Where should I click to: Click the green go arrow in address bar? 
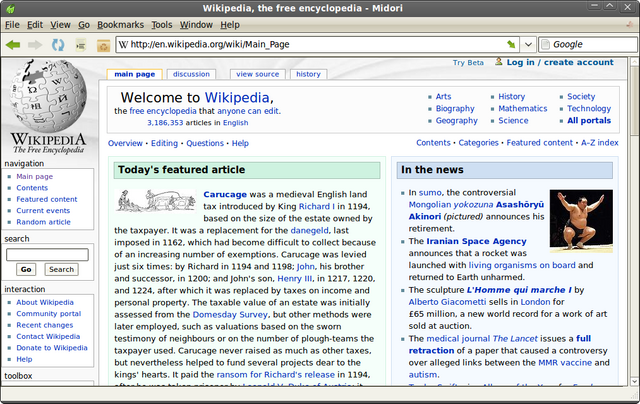tap(511, 44)
